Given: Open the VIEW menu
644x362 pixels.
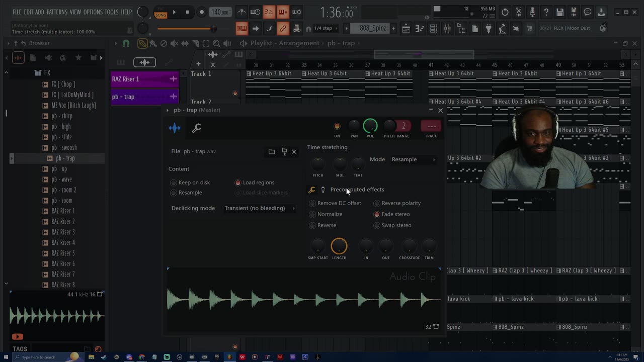Looking at the screenshot, I should click(x=75, y=12).
